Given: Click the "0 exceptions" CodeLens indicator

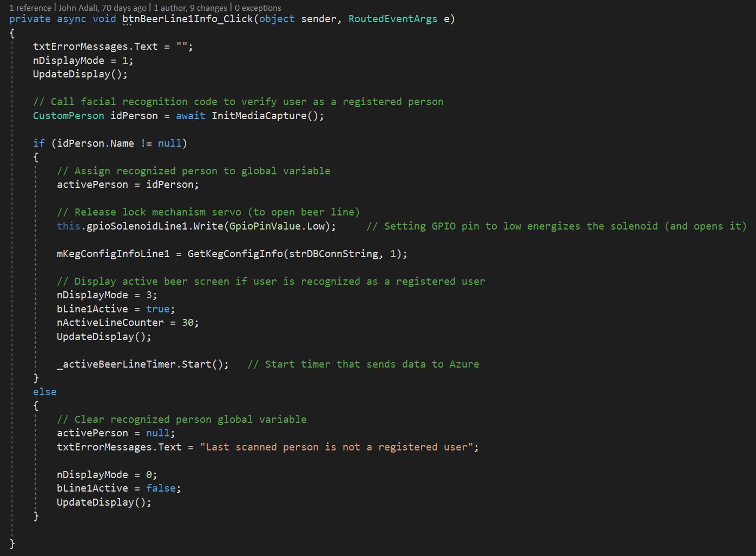Looking at the screenshot, I should tap(258, 8).
